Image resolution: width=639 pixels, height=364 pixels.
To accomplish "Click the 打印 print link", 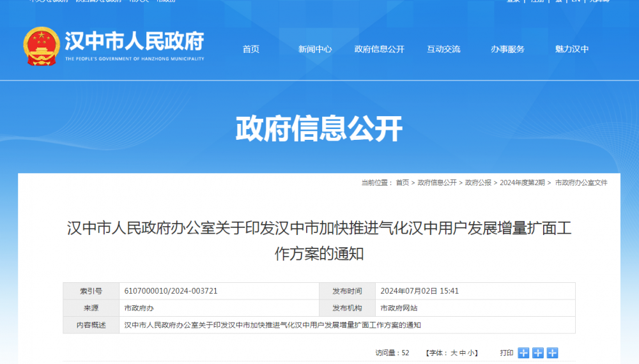I will pyautogui.click(x=507, y=353).
